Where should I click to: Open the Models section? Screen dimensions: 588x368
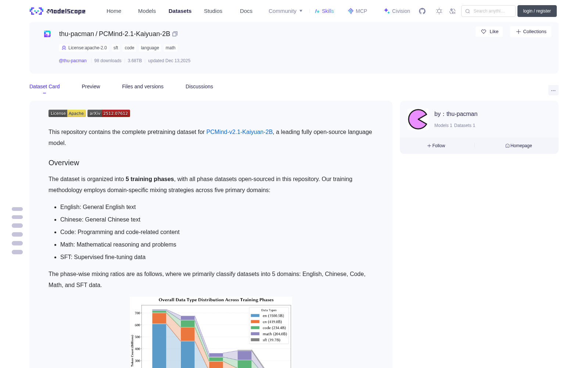point(147,11)
